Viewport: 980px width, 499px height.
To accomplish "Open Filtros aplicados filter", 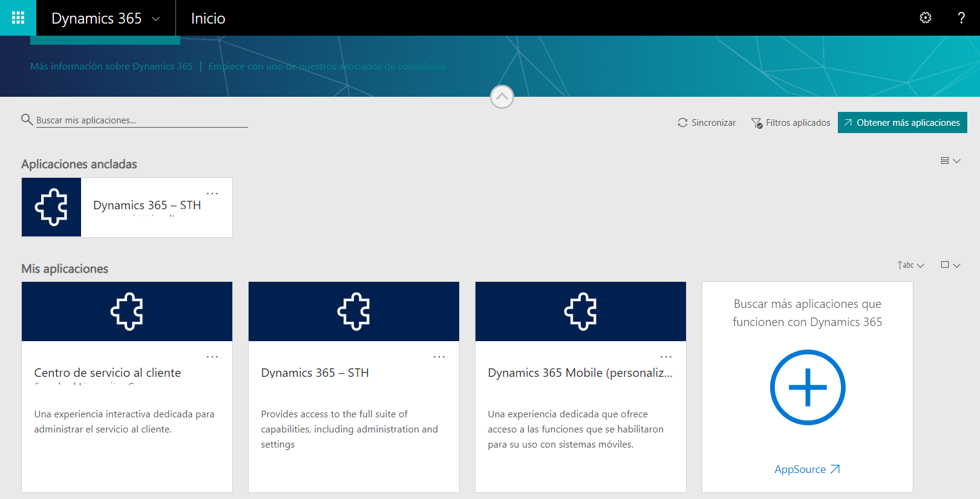I will pyautogui.click(x=791, y=123).
